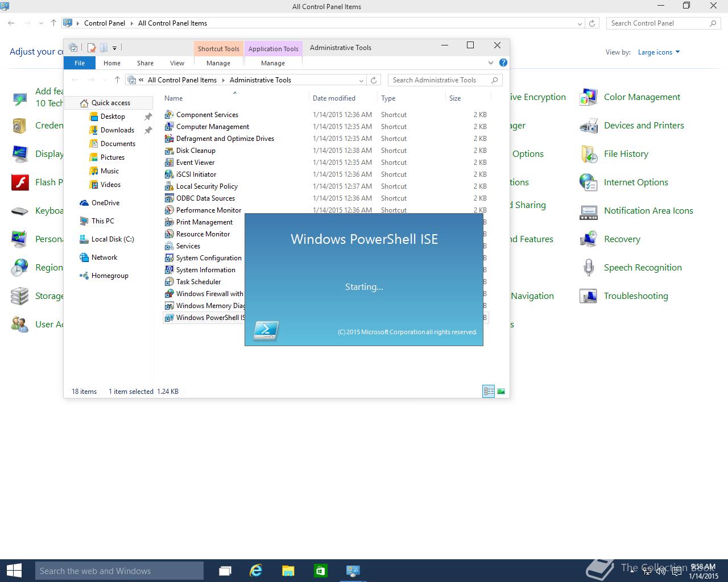Select the Windows Firewall icon
This screenshot has width=728, height=582.
169,293
